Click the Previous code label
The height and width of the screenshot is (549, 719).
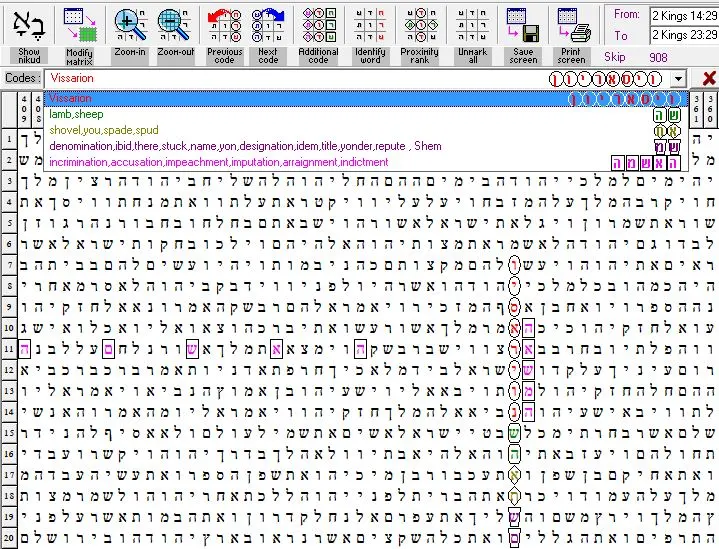225,56
